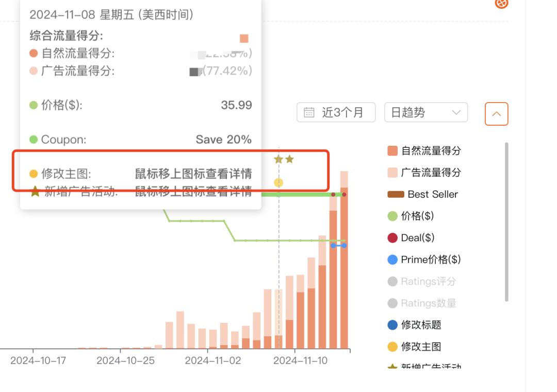Open the 近3个月 date range selector
Viewport: 557px width, 392px height.
(336, 113)
